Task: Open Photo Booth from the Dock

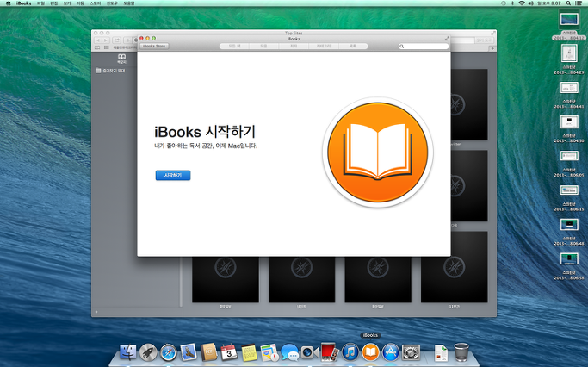Action: [x=330, y=351]
